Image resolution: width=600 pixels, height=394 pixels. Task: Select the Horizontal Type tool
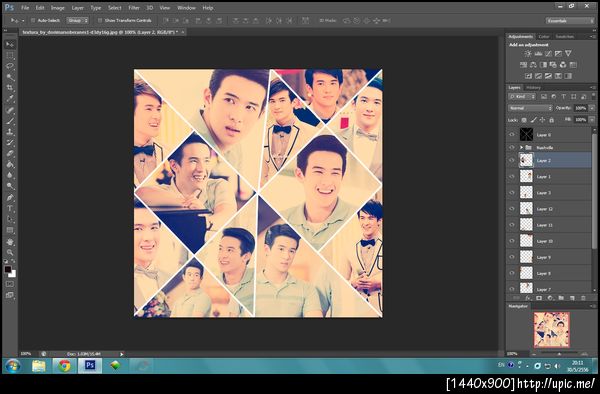pyautogui.click(x=10, y=209)
